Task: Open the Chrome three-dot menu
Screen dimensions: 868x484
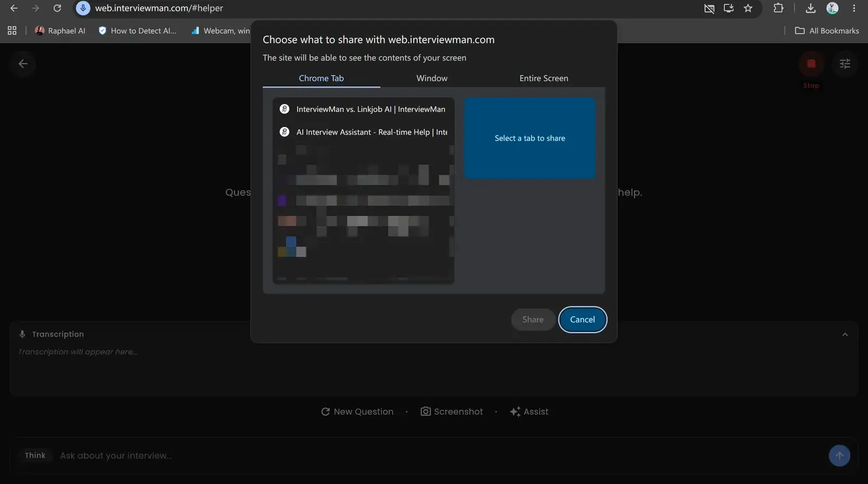Action: 854,8
